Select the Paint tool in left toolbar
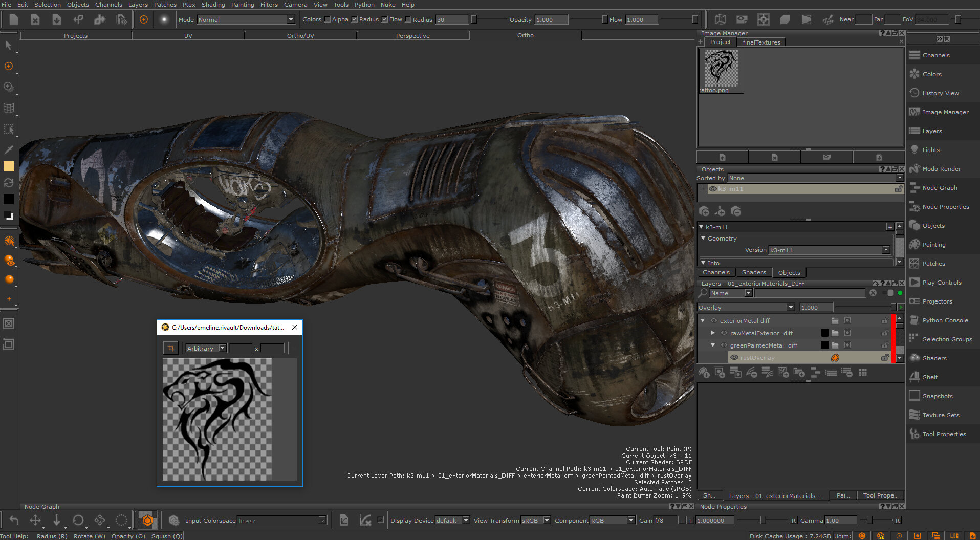 coord(9,66)
